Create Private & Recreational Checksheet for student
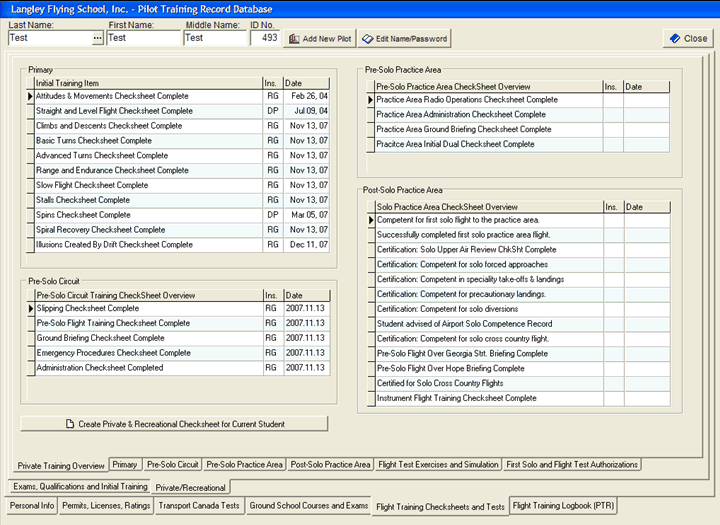This screenshot has height=525, width=720. [174, 424]
